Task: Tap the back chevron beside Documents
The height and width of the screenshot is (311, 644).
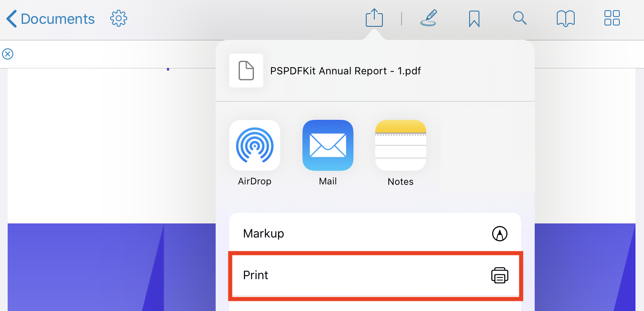Action: pos(11,19)
